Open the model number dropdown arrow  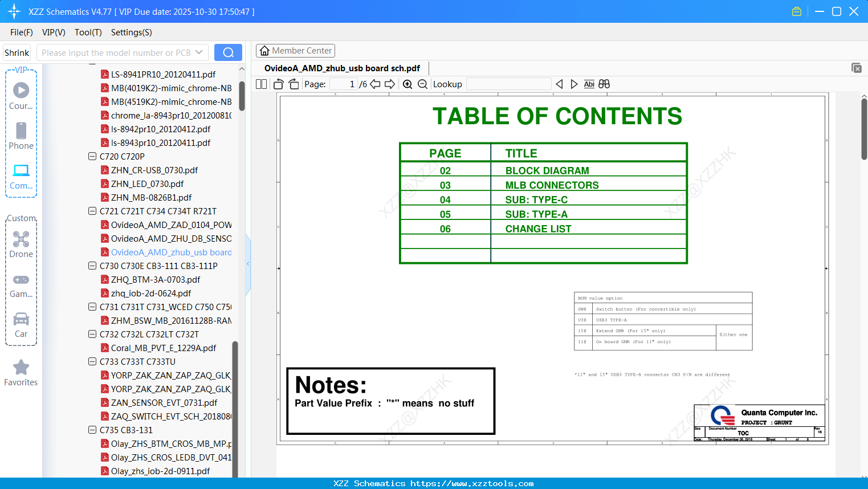199,52
